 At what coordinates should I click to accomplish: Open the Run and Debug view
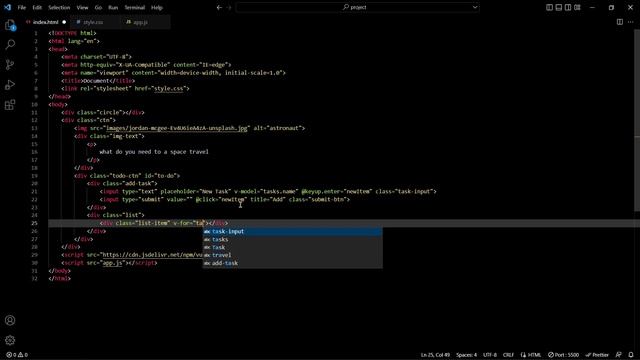pyautogui.click(x=10, y=84)
